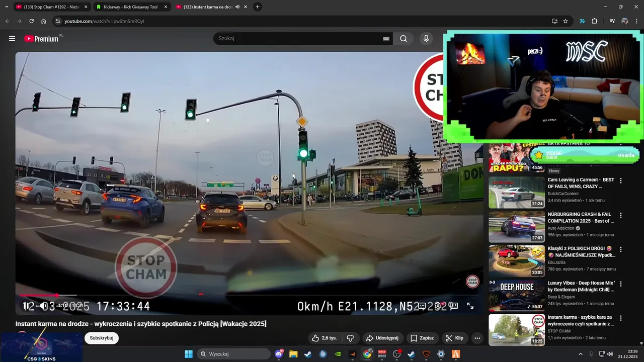Screen dimensions: 644x362
Task: Open the browser extensions puzzle menu
Action: (x=595, y=21)
